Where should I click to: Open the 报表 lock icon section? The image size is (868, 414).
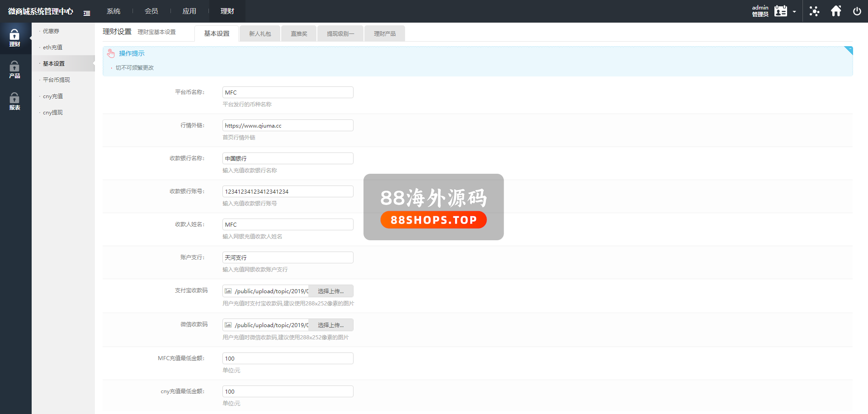coord(14,101)
